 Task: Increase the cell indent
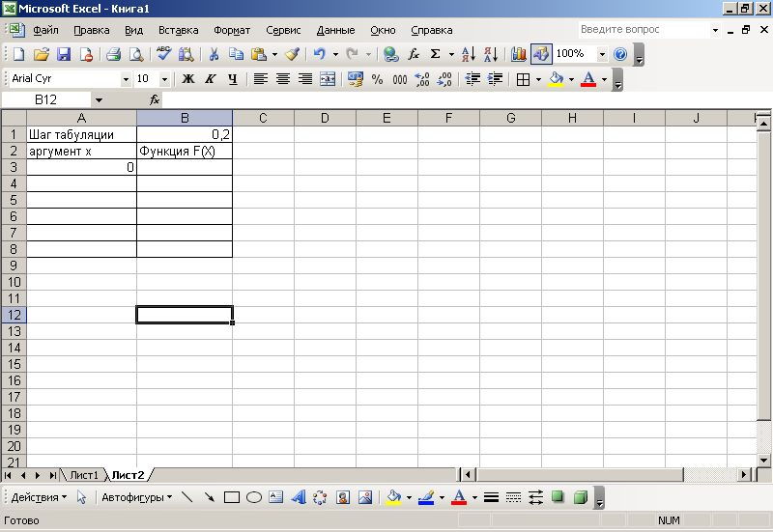[495, 79]
